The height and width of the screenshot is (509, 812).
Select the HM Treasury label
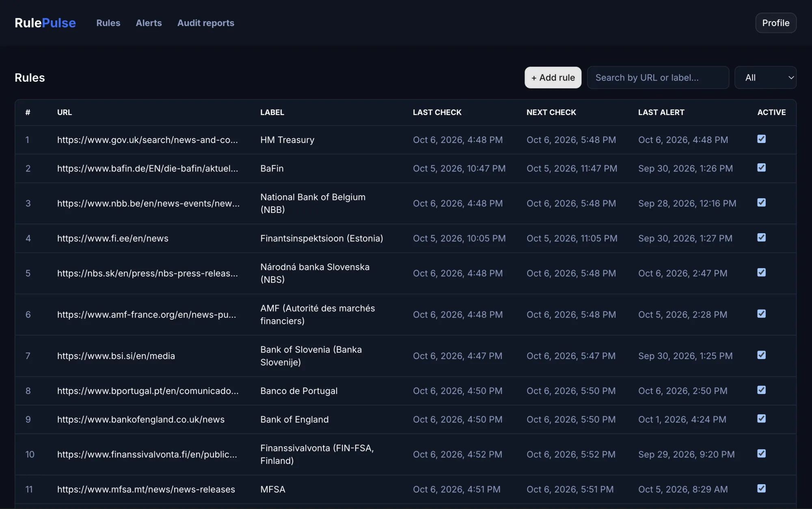pos(287,140)
